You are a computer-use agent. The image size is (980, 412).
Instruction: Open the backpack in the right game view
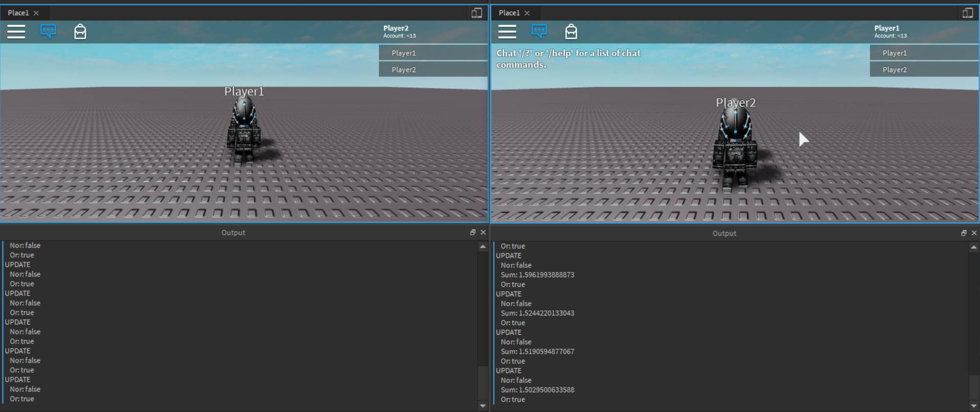coord(571,32)
